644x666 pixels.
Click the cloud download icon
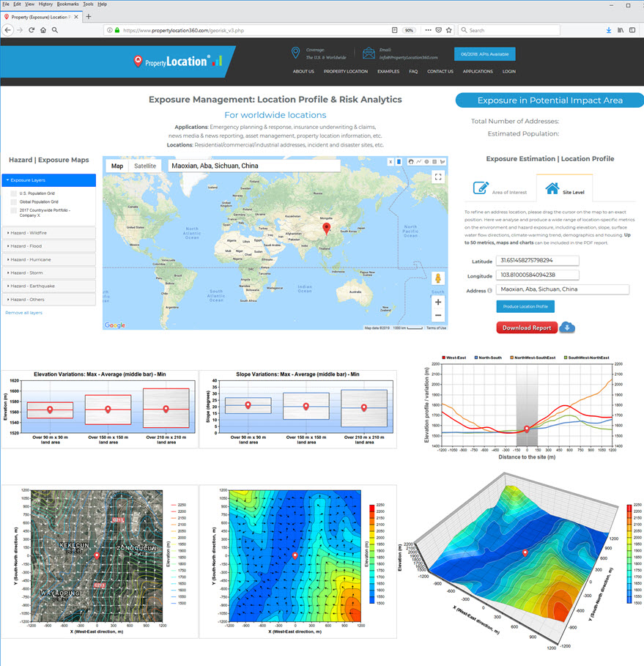567,328
